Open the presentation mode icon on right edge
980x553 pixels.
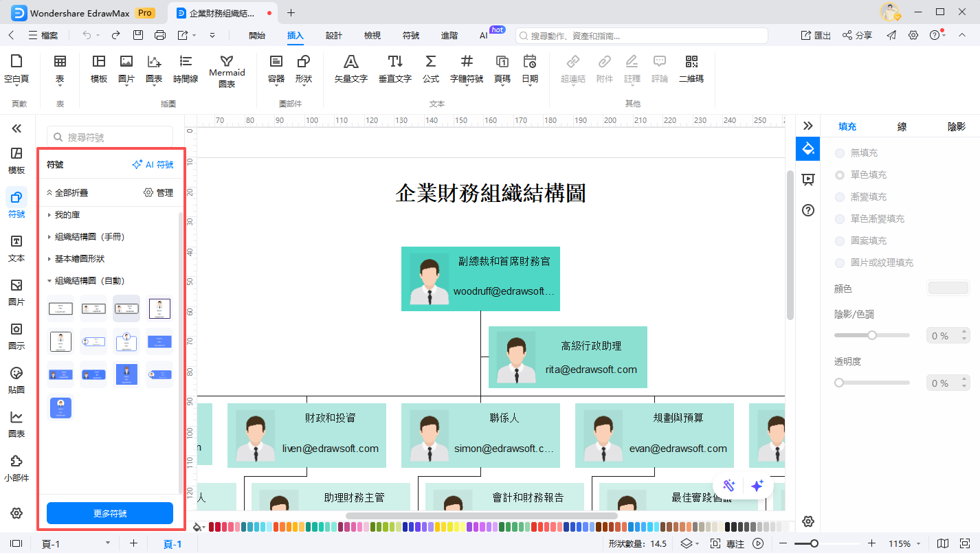(808, 179)
